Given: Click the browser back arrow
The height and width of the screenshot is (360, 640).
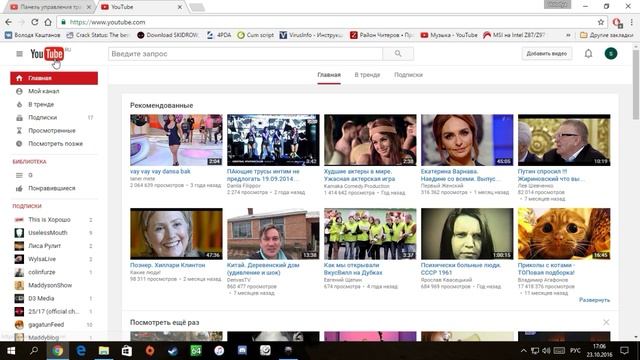Looking at the screenshot, I should click(9, 22).
